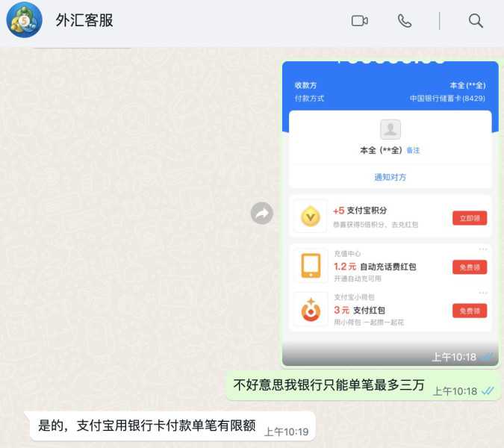
Task: Click the 备注 link beside payee name
Action: click(x=413, y=150)
